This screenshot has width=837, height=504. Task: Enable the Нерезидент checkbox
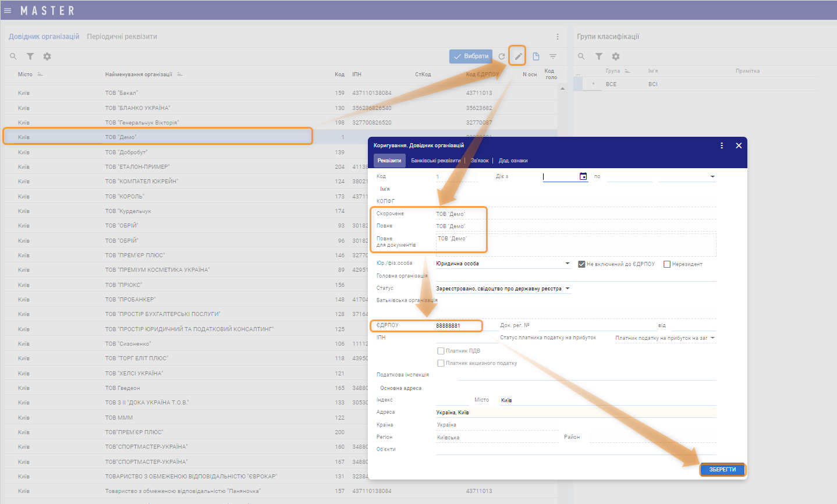[x=667, y=264]
